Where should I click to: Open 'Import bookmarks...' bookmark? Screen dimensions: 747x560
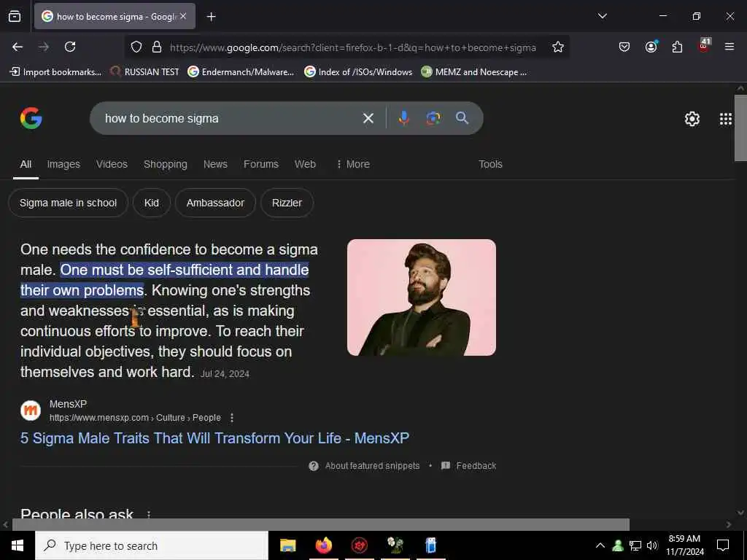click(55, 72)
